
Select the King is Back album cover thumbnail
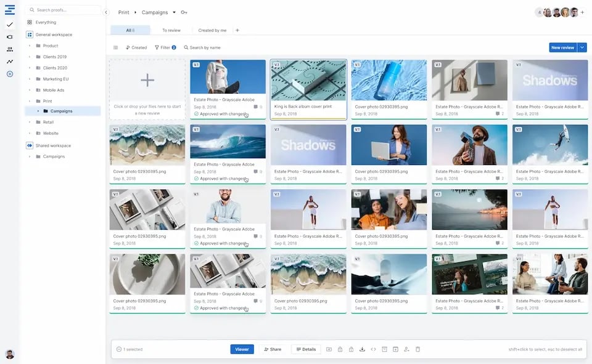click(308, 80)
